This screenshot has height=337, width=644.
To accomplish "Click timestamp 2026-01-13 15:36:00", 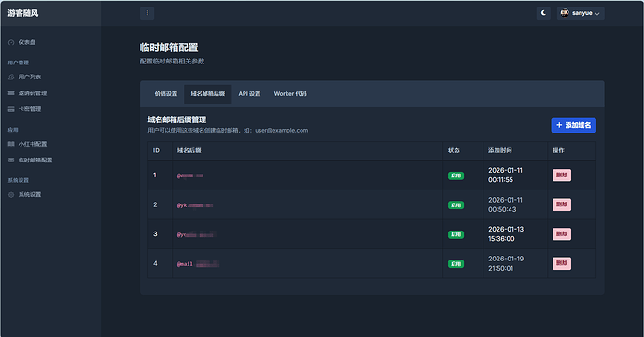I will (506, 233).
